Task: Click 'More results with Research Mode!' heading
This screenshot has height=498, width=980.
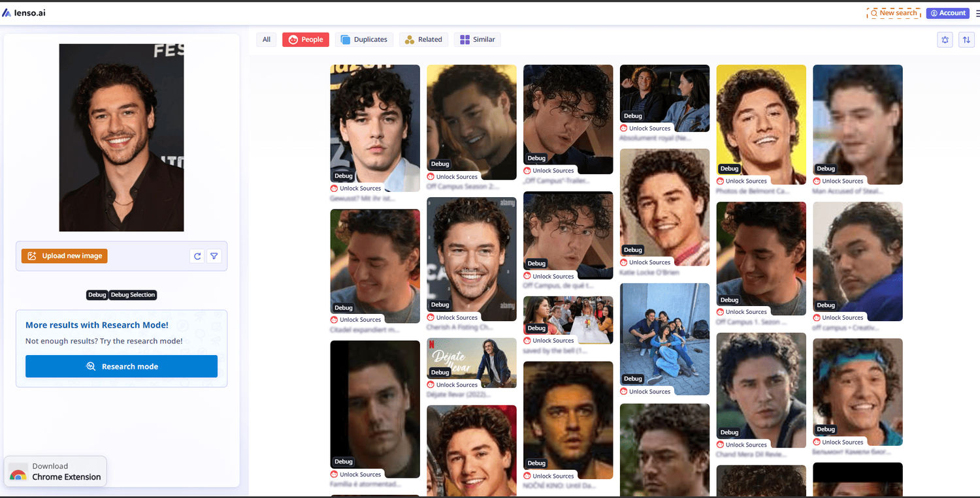Action: click(x=97, y=325)
